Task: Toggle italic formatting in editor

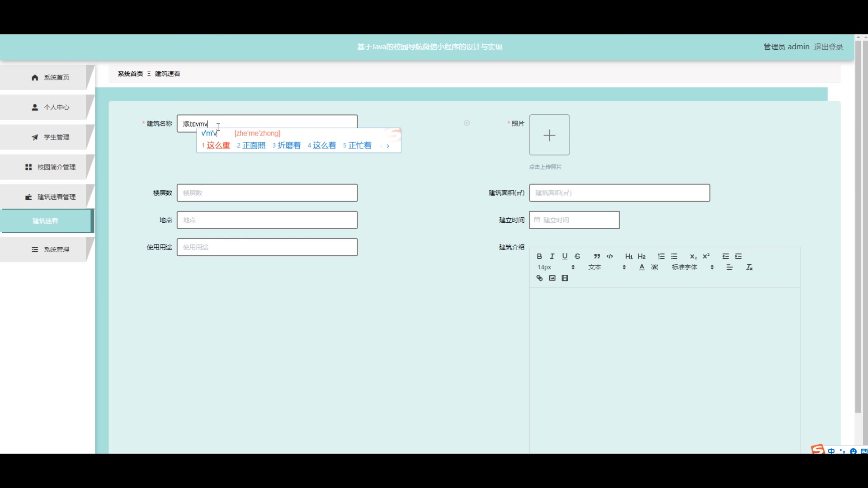Action: tap(552, 256)
